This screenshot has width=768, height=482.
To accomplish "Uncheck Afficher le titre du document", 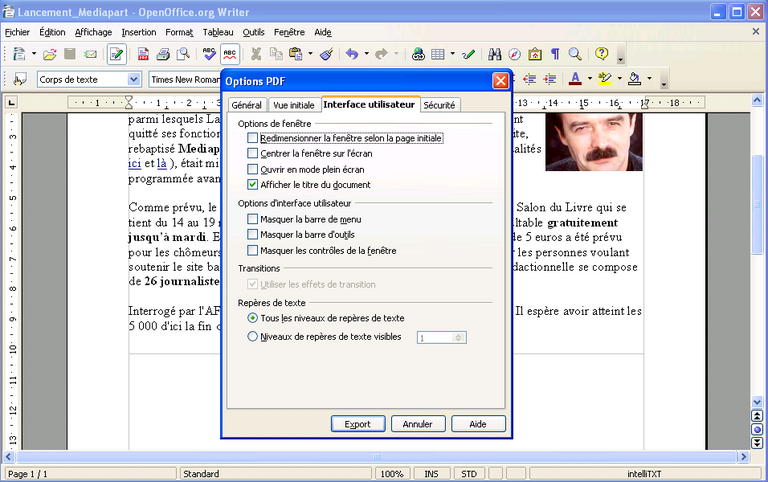I will pyautogui.click(x=252, y=185).
